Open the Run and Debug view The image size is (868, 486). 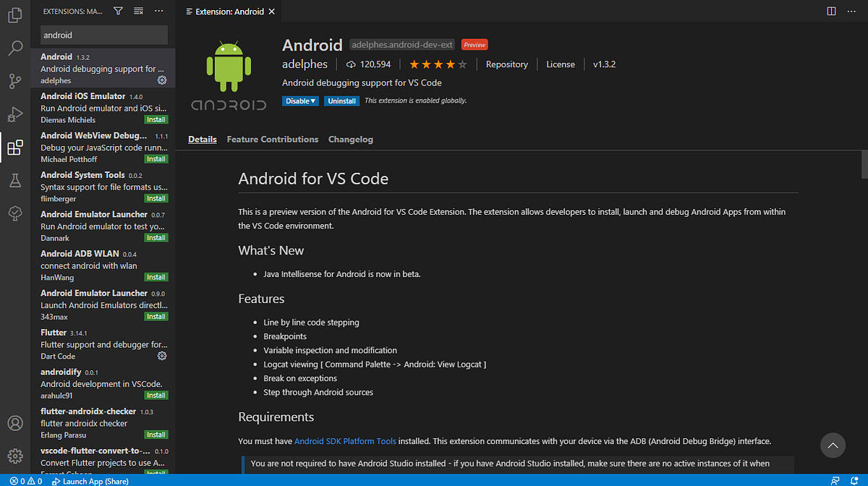click(x=14, y=114)
